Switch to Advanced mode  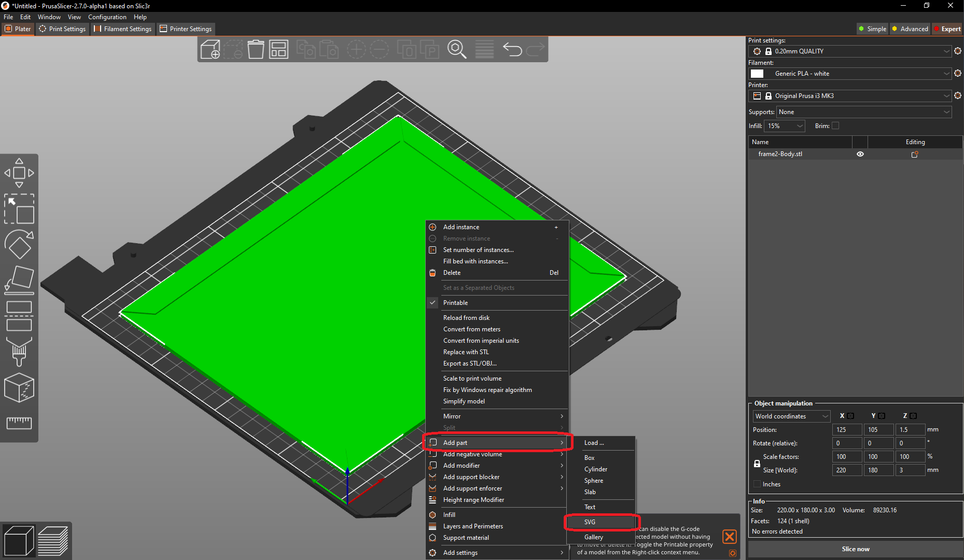click(x=910, y=29)
